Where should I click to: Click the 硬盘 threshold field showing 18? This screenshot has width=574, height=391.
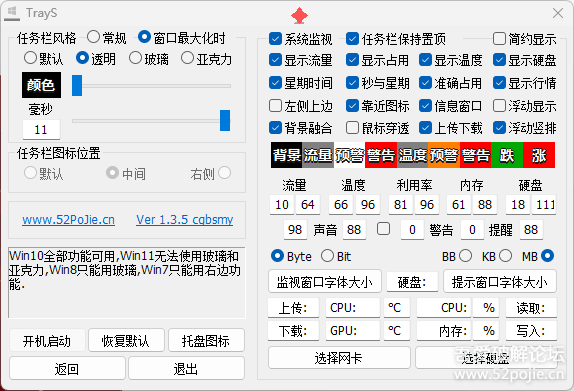click(518, 204)
